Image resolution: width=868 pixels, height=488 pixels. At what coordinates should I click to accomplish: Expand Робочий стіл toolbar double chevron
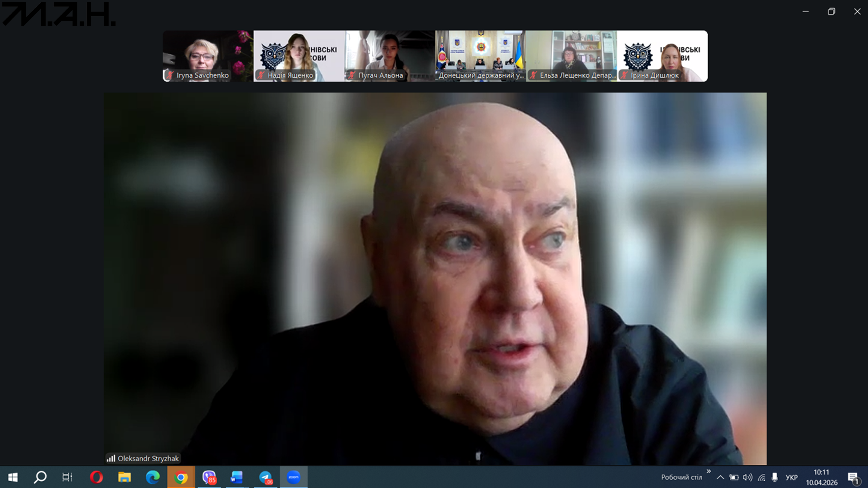(x=708, y=471)
